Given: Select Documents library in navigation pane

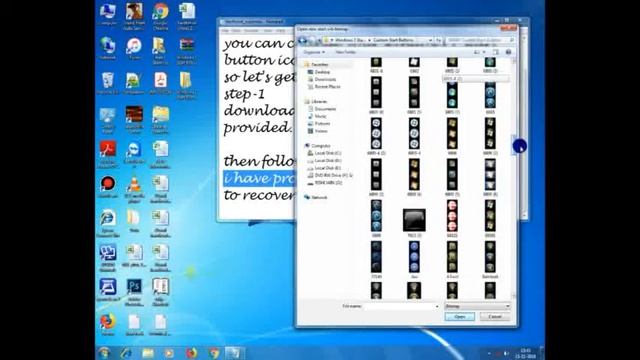Looking at the screenshot, I should (x=325, y=109).
